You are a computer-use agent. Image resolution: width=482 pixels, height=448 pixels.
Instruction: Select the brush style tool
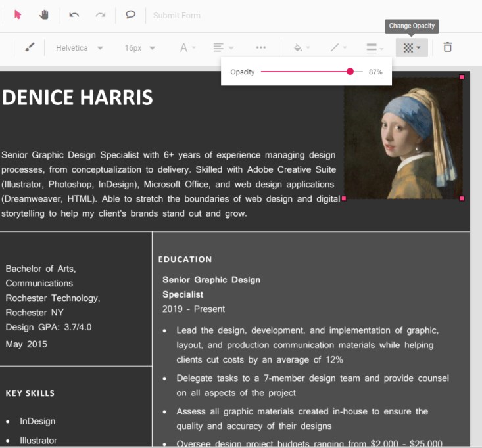pos(30,48)
